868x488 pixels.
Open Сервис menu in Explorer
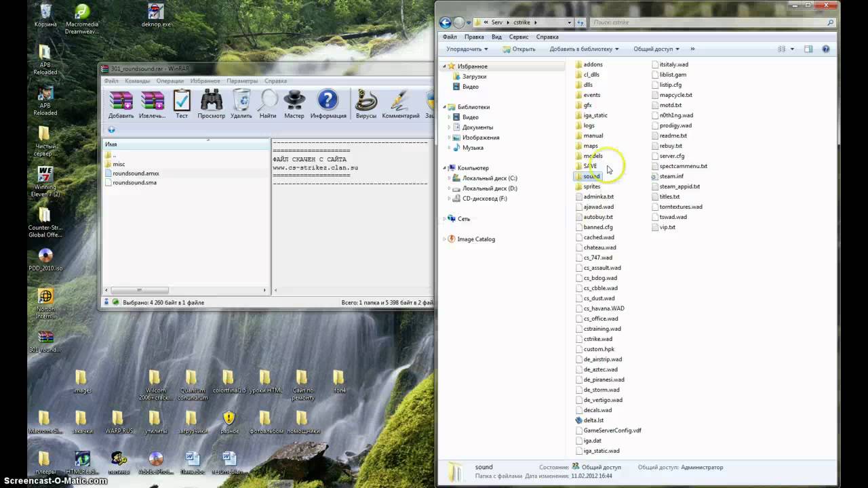(519, 37)
